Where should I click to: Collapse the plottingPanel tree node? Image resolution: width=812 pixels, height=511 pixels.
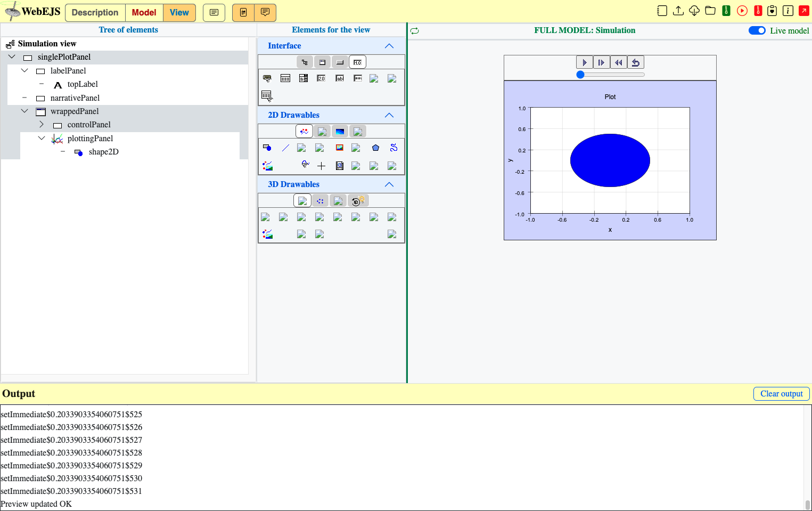[42, 138]
